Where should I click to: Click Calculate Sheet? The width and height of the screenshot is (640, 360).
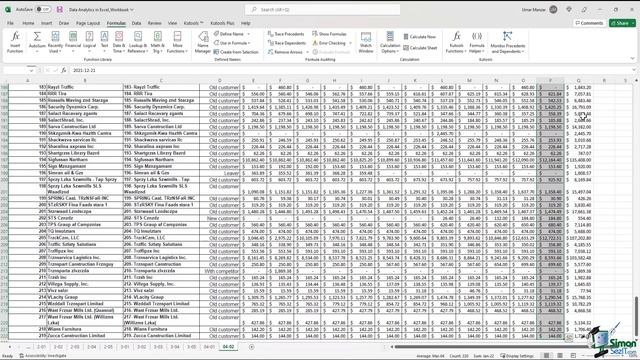(420, 48)
